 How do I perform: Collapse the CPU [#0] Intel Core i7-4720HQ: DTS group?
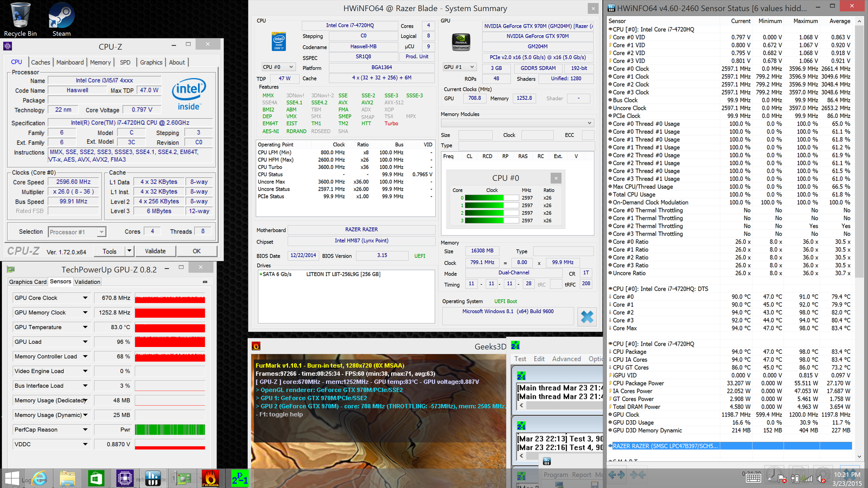[610, 289]
